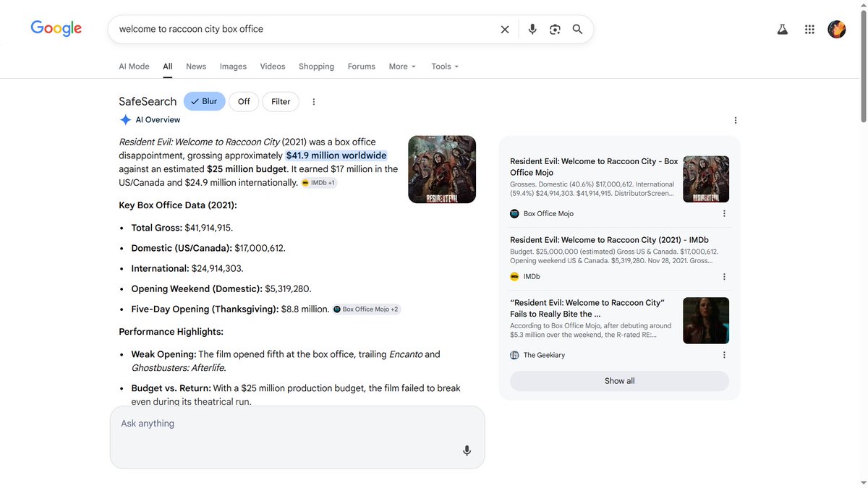Set SafeSearch to Filter
This screenshot has width=868, height=488.
click(281, 101)
